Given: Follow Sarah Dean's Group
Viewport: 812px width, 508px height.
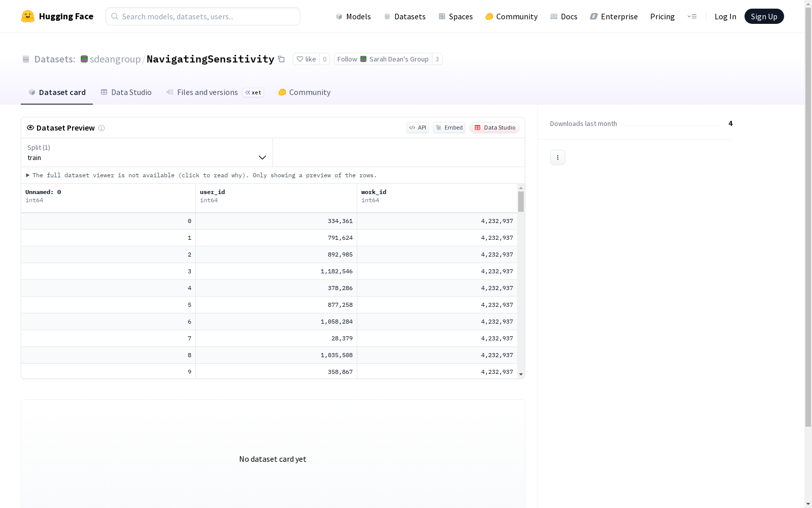Looking at the screenshot, I should point(383,59).
